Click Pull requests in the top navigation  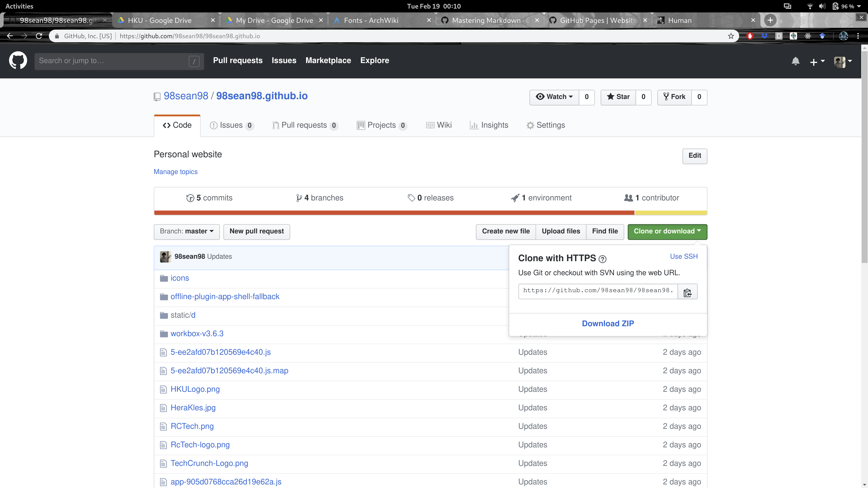pyautogui.click(x=238, y=61)
